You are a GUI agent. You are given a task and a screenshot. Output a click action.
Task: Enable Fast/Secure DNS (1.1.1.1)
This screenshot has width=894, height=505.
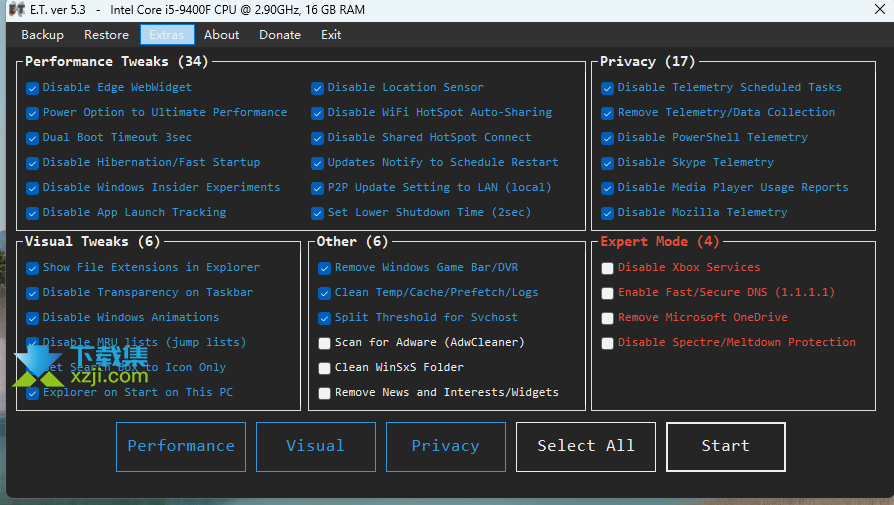coord(607,293)
